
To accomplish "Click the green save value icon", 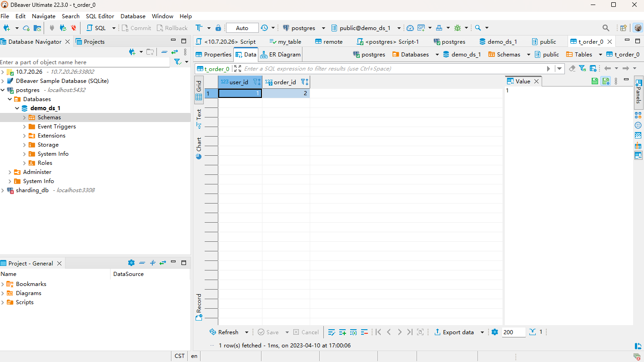I will tap(595, 81).
